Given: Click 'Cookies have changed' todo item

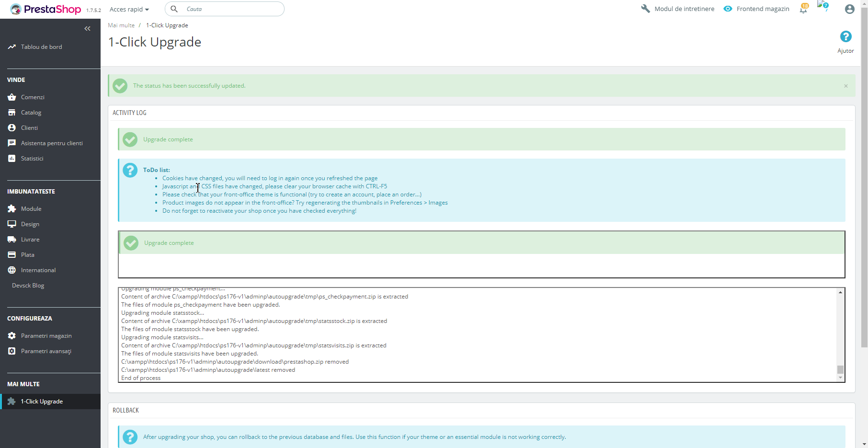Looking at the screenshot, I should 270,178.
